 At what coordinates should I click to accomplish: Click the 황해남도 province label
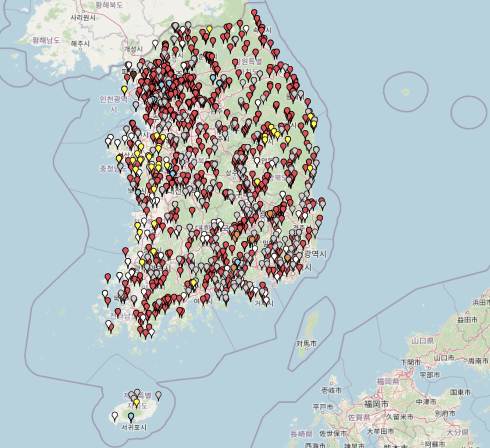click(46, 40)
